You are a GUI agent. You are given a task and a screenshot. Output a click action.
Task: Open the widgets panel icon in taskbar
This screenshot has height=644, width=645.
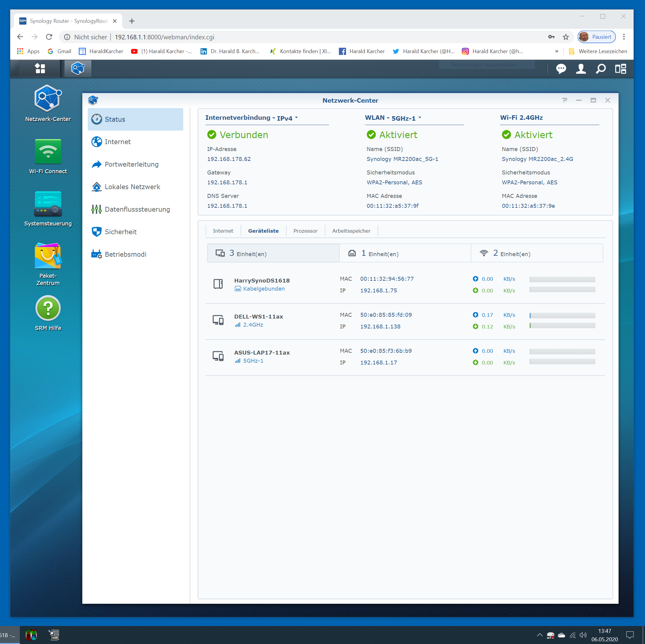tap(621, 69)
